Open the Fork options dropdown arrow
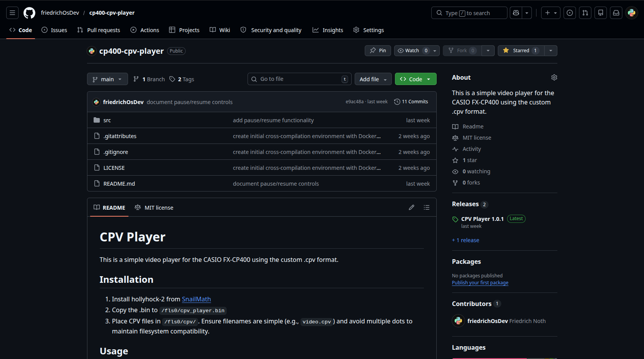This screenshot has width=644, height=359. click(488, 51)
